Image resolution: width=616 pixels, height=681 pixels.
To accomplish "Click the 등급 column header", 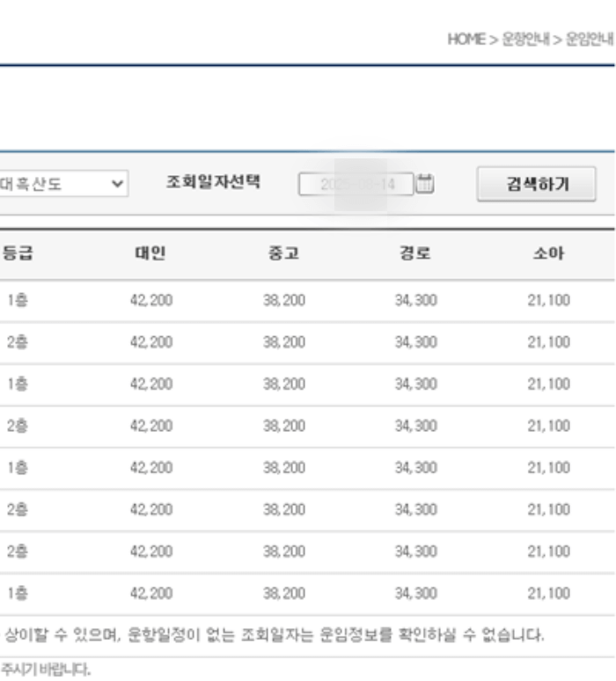I will pos(18,253).
